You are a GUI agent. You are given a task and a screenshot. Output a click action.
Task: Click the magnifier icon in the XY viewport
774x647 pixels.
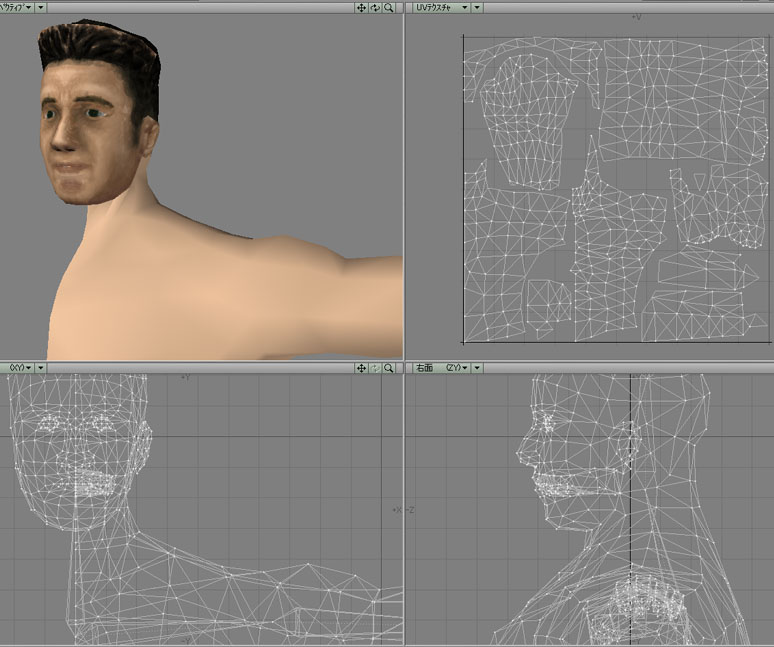pyautogui.click(x=389, y=369)
